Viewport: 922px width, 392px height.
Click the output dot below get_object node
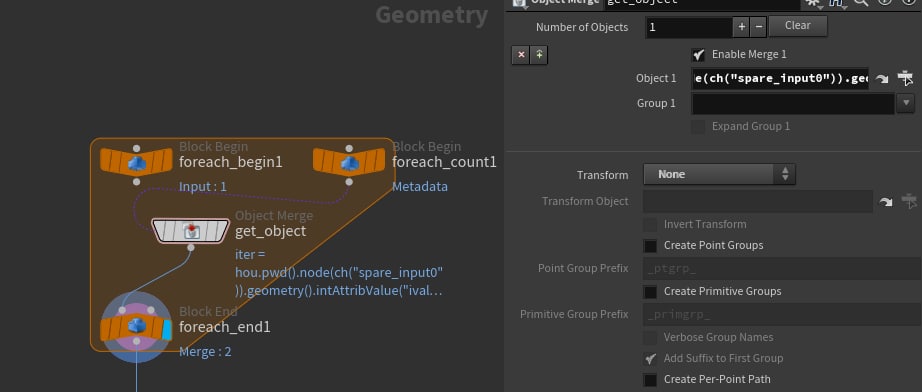[191, 248]
